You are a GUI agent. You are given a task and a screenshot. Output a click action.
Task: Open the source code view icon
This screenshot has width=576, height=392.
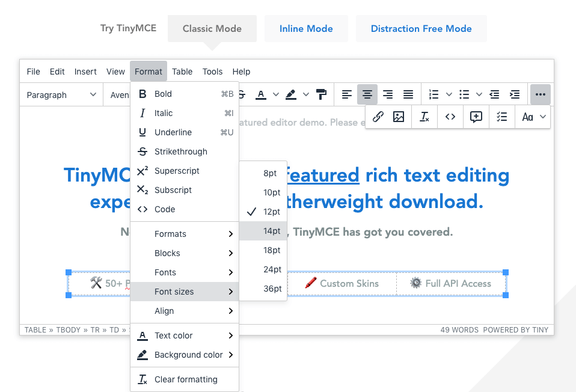coord(450,117)
